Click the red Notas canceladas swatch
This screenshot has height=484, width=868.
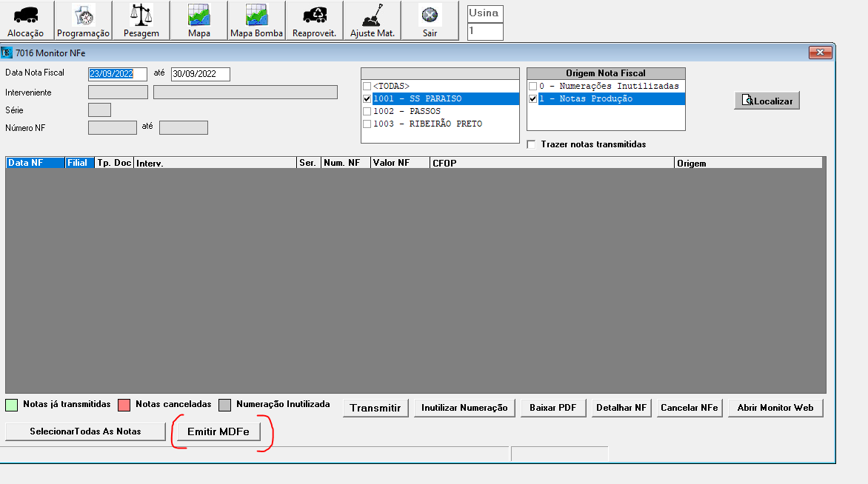pyautogui.click(x=124, y=405)
